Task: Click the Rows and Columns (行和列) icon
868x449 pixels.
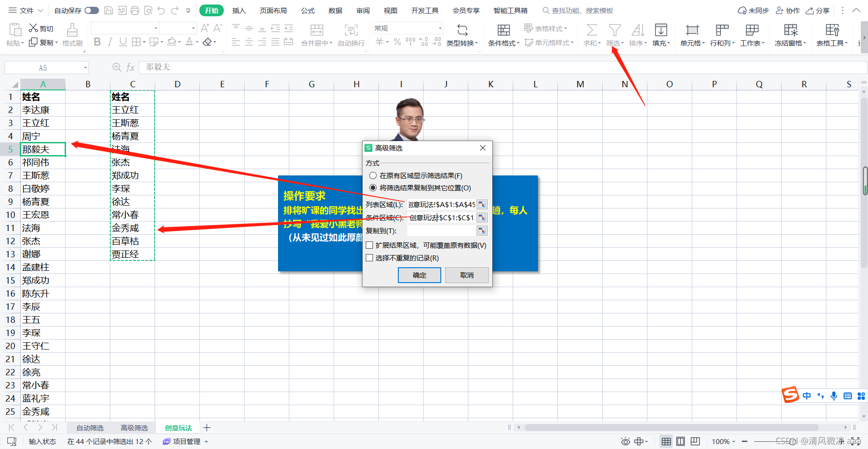Action: click(722, 30)
